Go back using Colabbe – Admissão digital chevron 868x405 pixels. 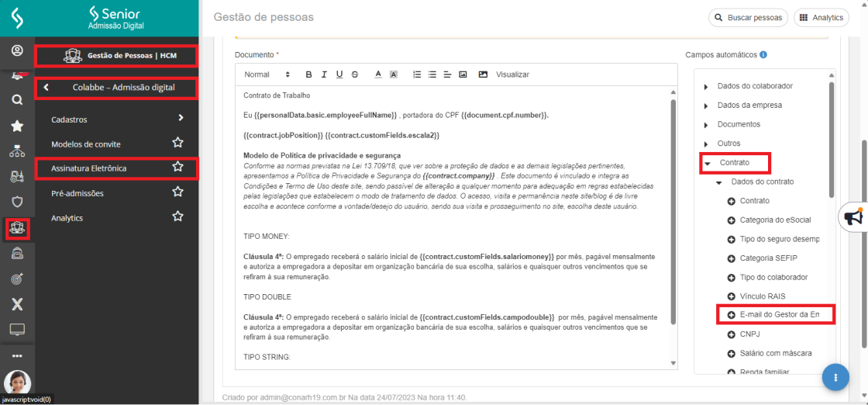(46, 87)
